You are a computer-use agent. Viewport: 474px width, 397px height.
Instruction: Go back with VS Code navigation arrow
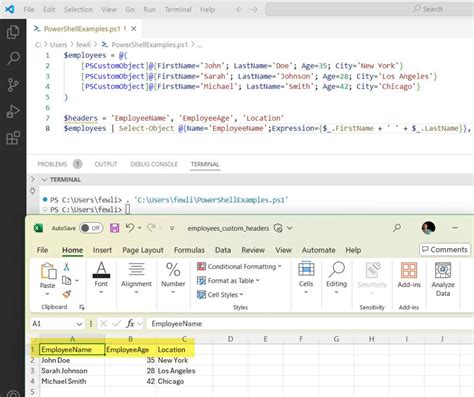tap(239, 9)
